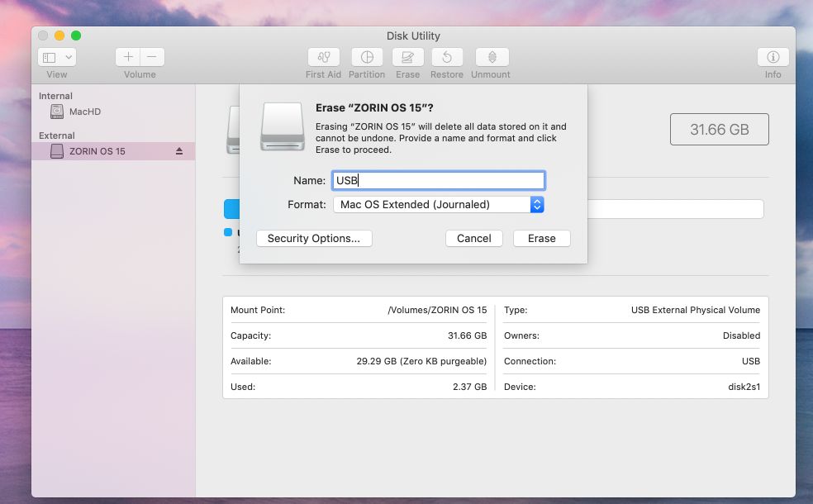
Task: Select ZORIN OS 15 external volume
Action: pos(97,151)
